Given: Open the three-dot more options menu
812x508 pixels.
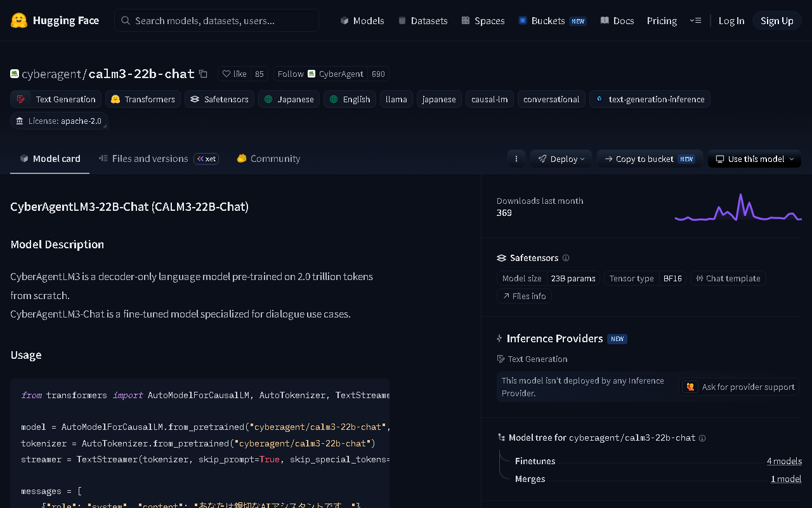Looking at the screenshot, I should [x=516, y=159].
